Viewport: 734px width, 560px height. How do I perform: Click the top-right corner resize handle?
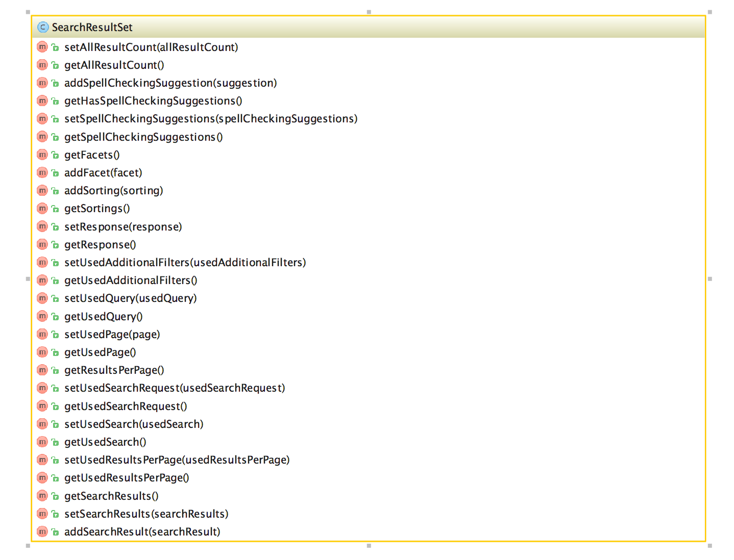point(709,12)
